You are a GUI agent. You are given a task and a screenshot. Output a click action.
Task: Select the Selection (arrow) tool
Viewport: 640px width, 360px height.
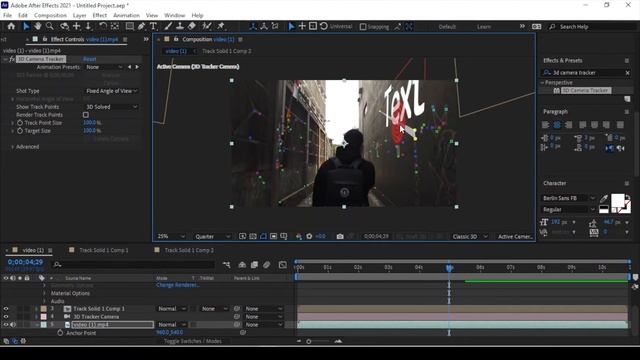(x=26, y=26)
